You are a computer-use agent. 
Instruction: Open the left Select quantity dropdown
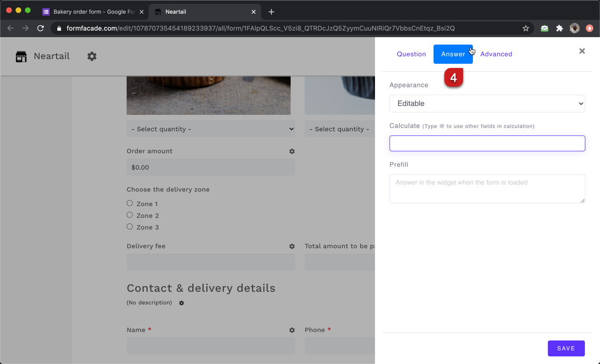coord(210,129)
